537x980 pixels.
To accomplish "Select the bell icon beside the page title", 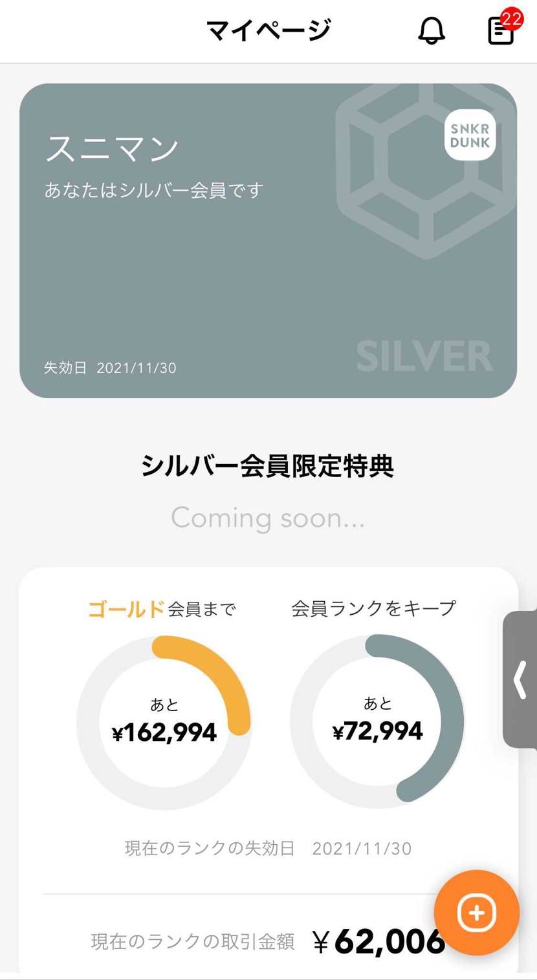I will coord(432,30).
